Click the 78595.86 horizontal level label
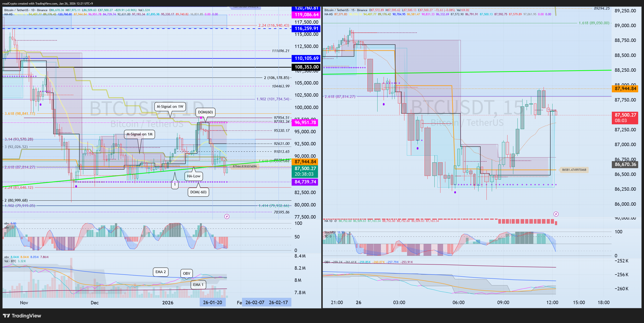The width and height of the screenshot is (644, 323). coord(281,212)
